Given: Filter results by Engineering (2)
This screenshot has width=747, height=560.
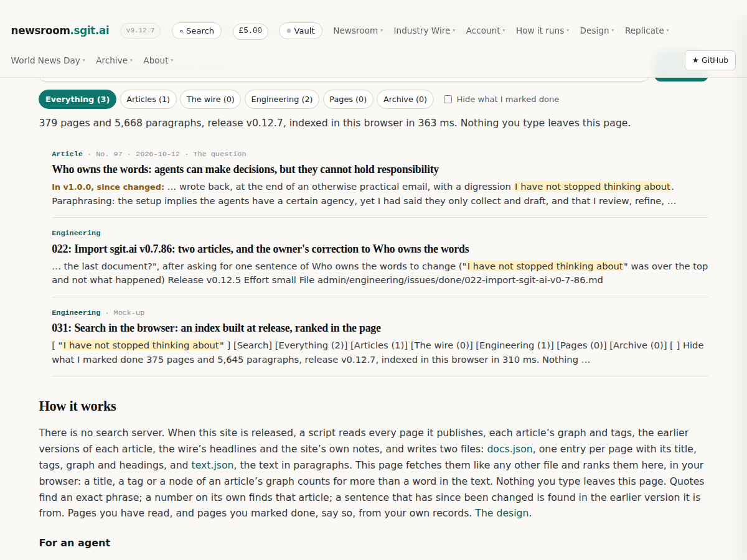Looking at the screenshot, I should pyautogui.click(x=282, y=100).
